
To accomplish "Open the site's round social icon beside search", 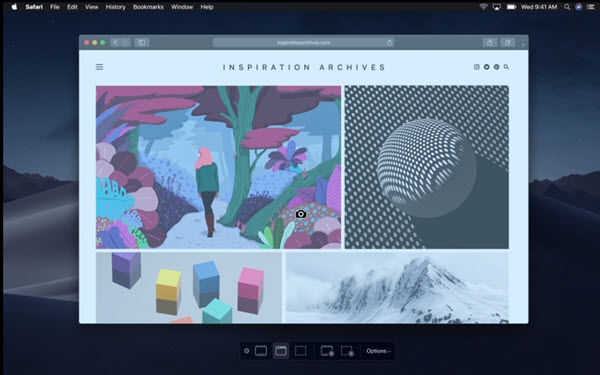I will 496,67.
